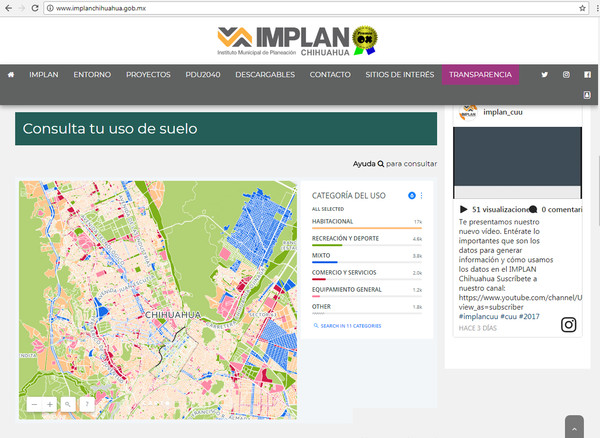
Task: Click the Ayuda para consultar link
Action: [395, 164]
